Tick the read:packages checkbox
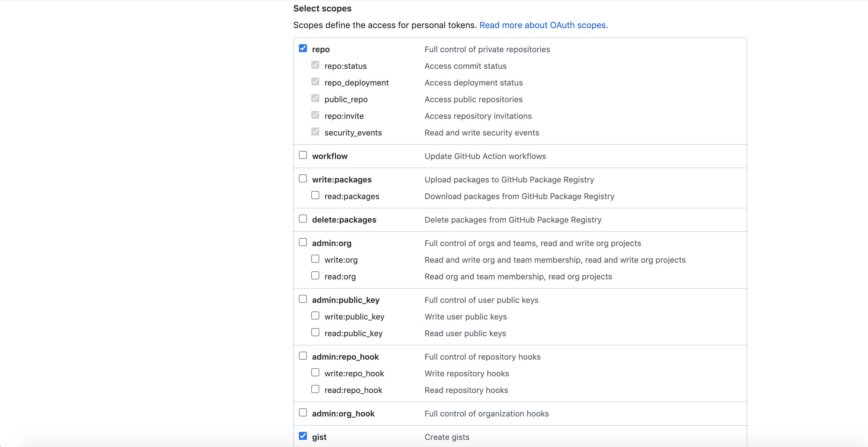 click(x=315, y=195)
